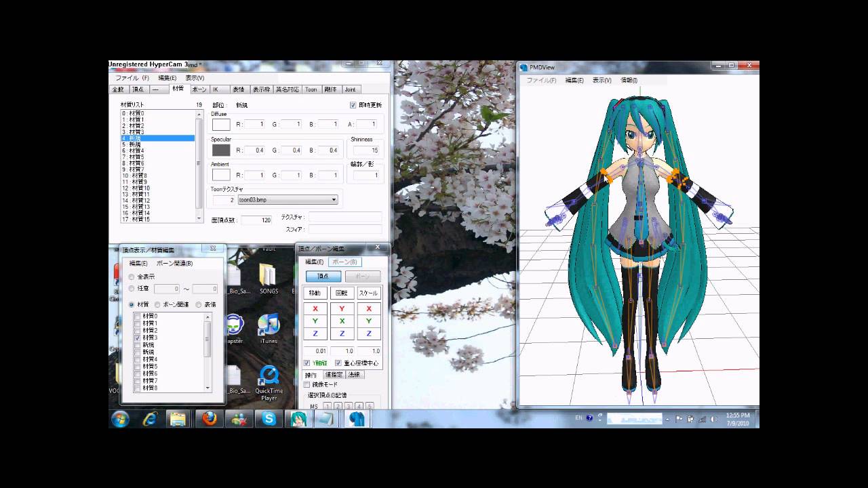Open the notepad-style taskbar icon
868x488 pixels.
click(326, 419)
